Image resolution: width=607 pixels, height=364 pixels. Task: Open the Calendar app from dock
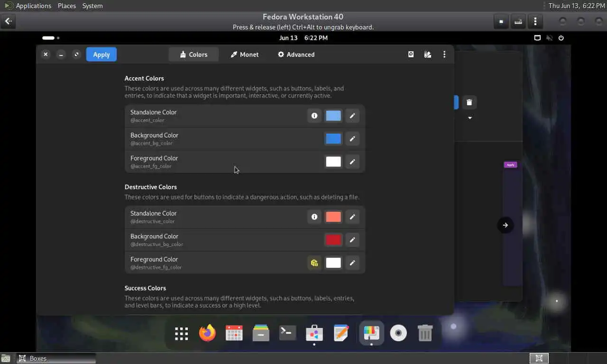click(x=234, y=333)
